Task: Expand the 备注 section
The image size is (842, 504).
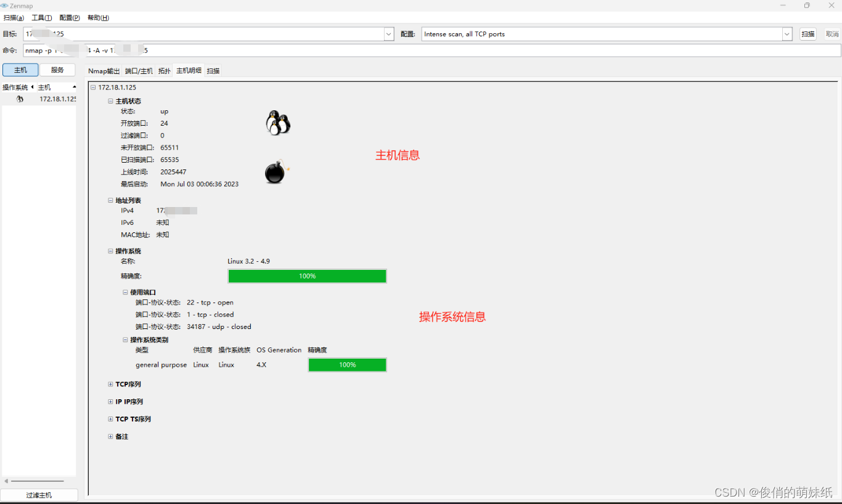Action: coord(110,436)
